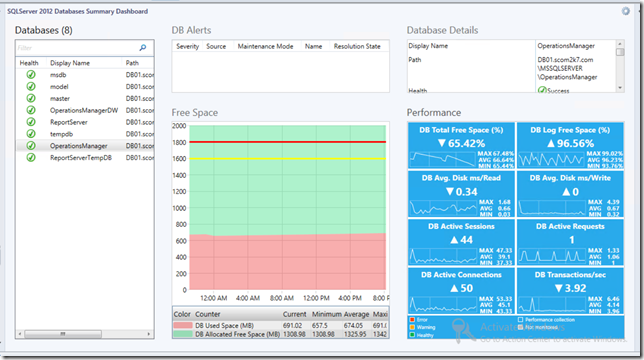The width and height of the screenshot is (644, 360).
Task: Select the master database row
Action: point(85,99)
